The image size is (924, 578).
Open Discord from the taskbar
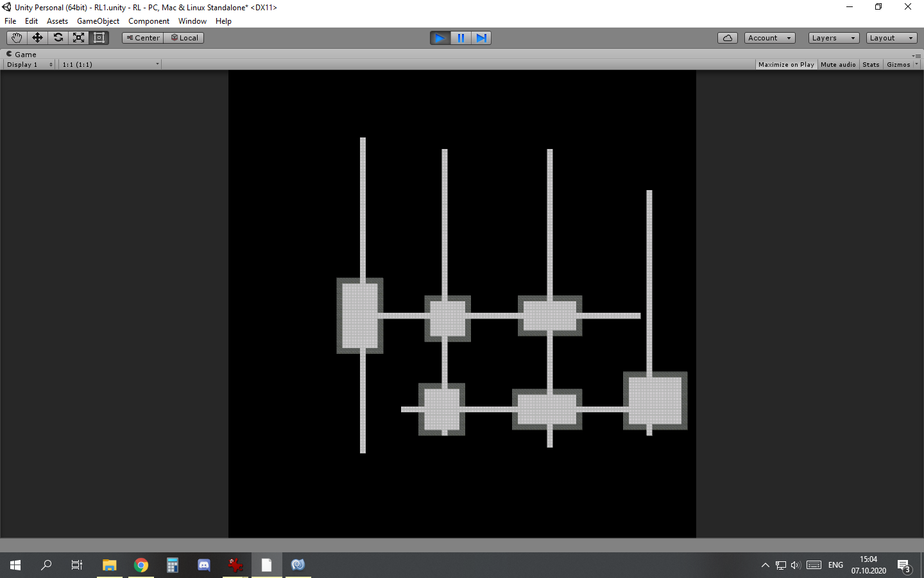tap(203, 565)
